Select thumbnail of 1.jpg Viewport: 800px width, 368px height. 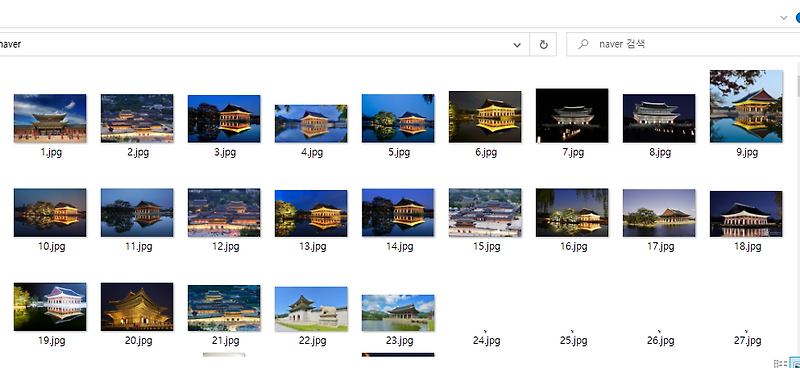click(x=50, y=118)
